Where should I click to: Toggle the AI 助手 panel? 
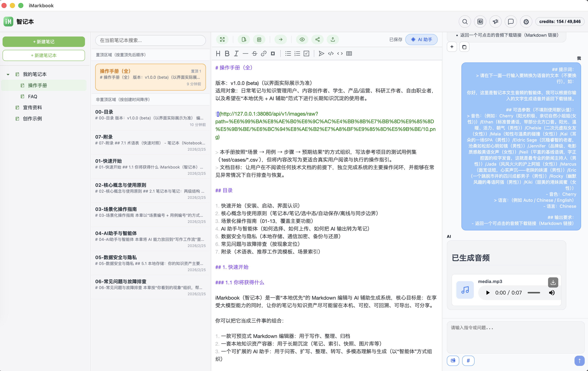421,39
